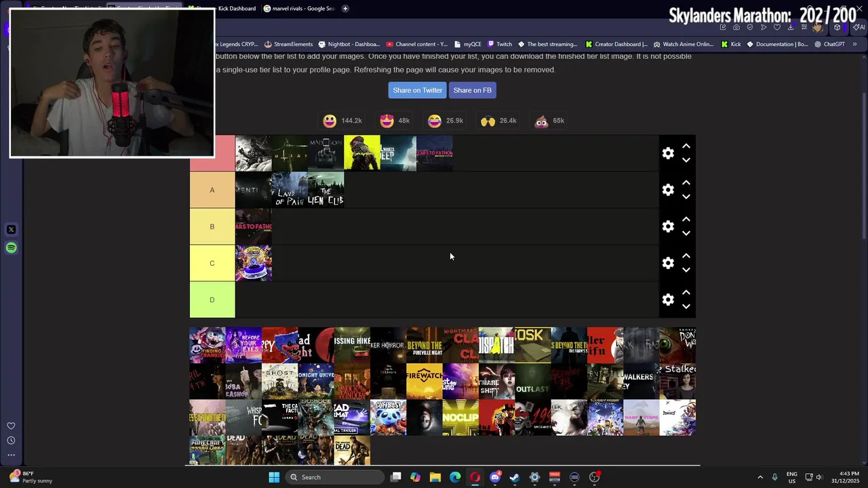
Task: Move the A tier row down
Action: coord(686,197)
